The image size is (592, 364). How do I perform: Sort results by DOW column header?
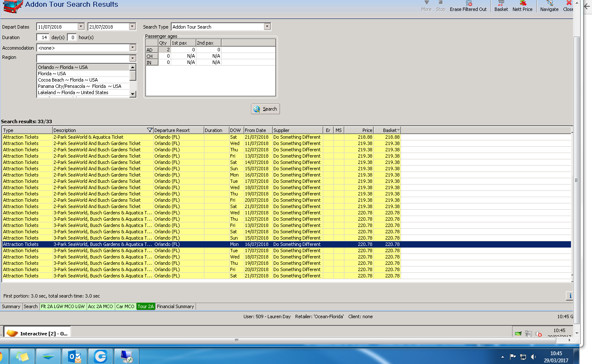(x=237, y=130)
